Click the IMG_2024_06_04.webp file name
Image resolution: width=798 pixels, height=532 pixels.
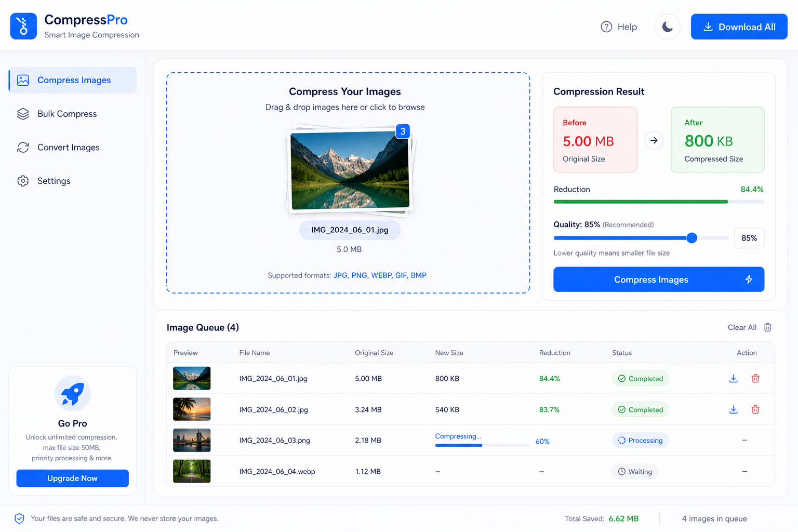coord(277,472)
